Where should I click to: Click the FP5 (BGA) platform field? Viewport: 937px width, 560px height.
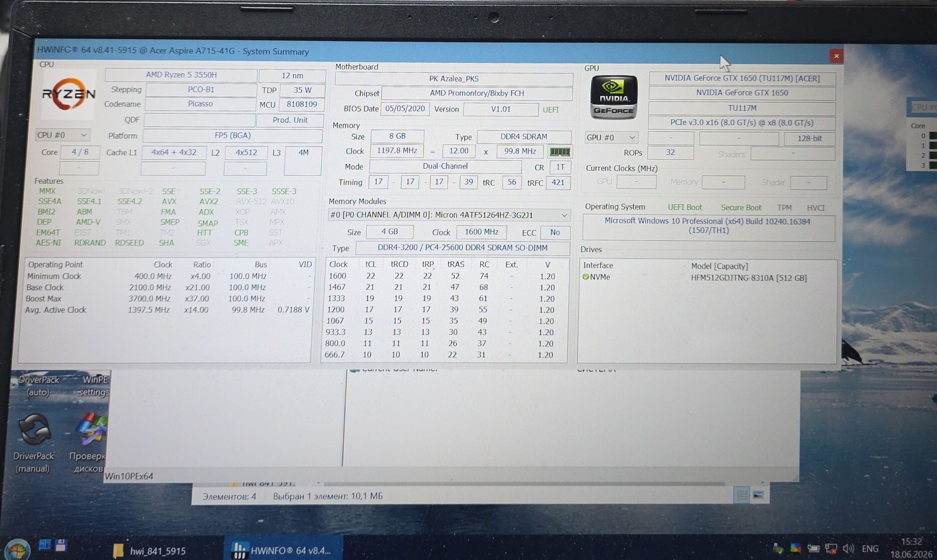pos(233,136)
